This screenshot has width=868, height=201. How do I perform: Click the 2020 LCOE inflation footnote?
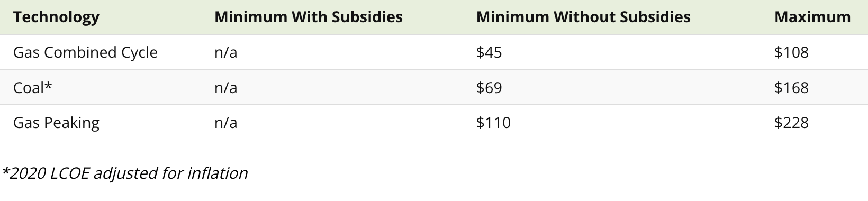point(125,173)
